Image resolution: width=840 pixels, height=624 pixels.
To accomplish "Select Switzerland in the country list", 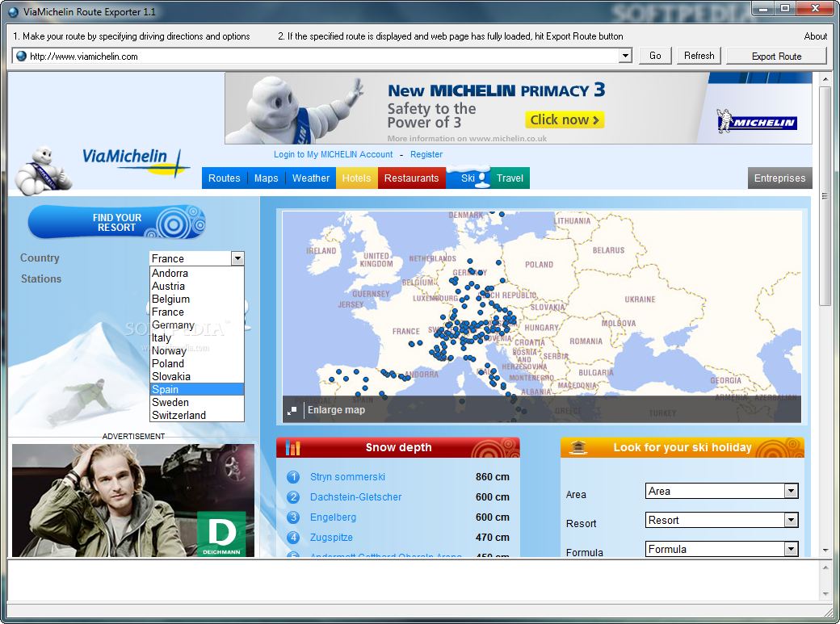I will pyautogui.click(x=196, y=415).
